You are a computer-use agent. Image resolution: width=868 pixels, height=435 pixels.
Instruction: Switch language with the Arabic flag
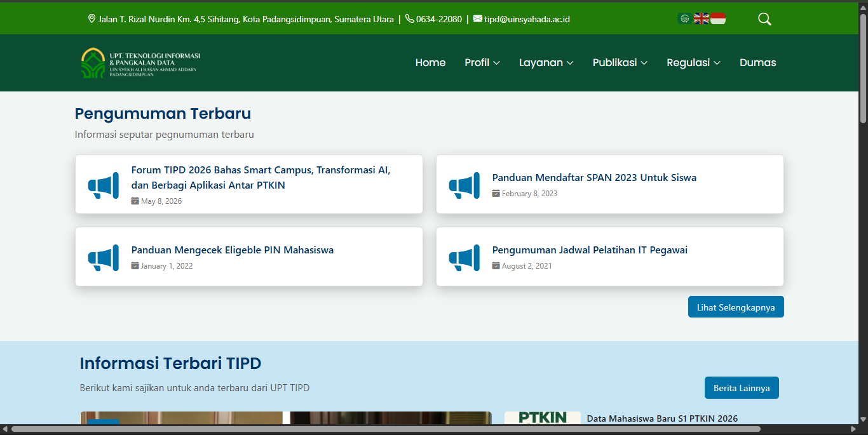(x=684, y=18)
